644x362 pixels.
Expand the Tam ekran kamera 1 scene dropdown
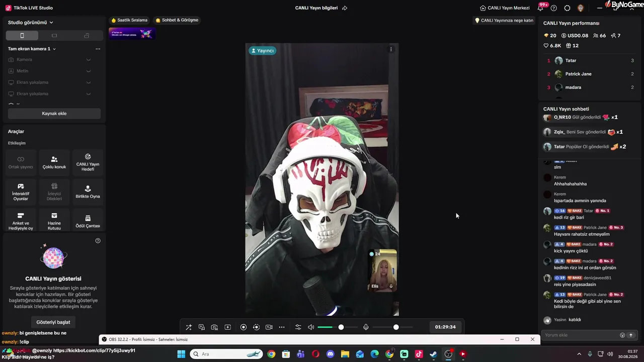(x=32, y=49)
